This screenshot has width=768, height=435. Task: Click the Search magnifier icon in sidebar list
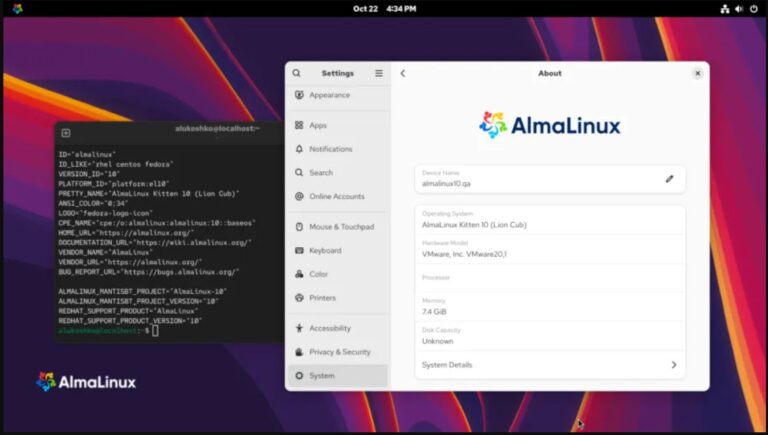(x=299, y=172)
